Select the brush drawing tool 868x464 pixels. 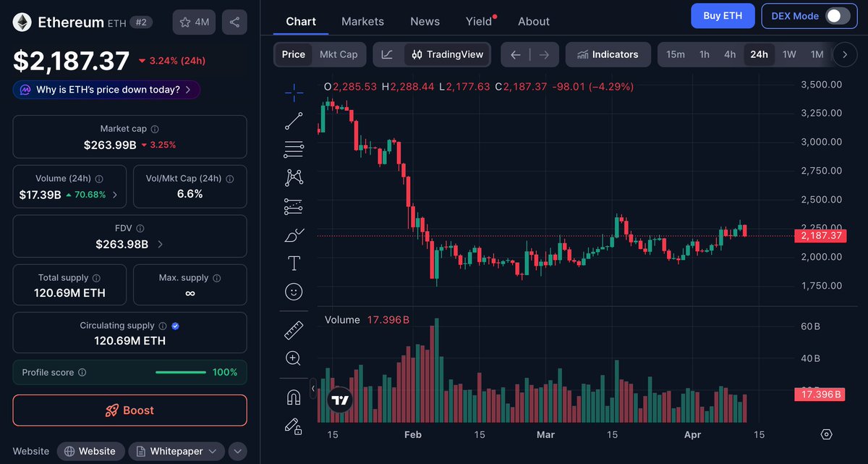tap(294, 235)
